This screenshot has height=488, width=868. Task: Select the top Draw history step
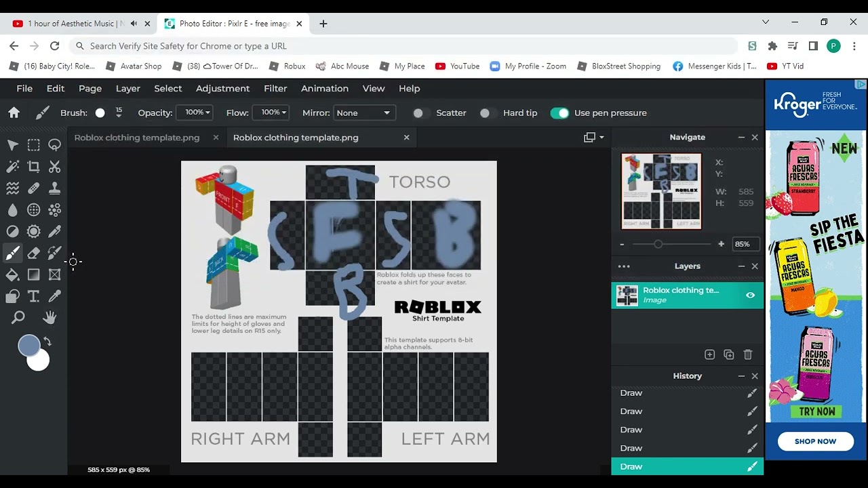point(688,393)
